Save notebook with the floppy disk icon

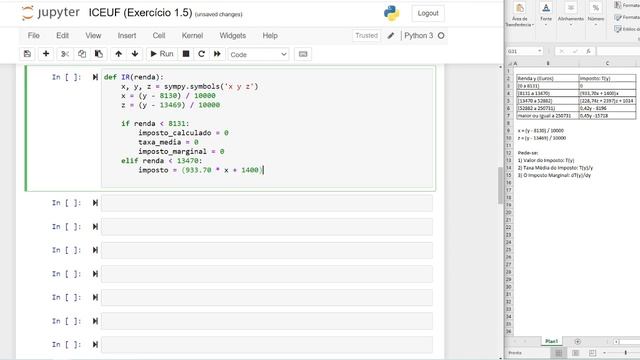(27, 54)
